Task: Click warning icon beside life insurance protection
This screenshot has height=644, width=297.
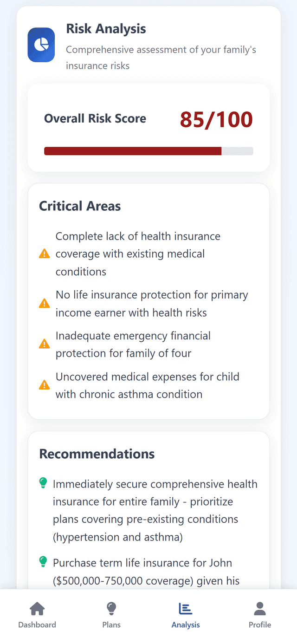Action: coord(45,304)
